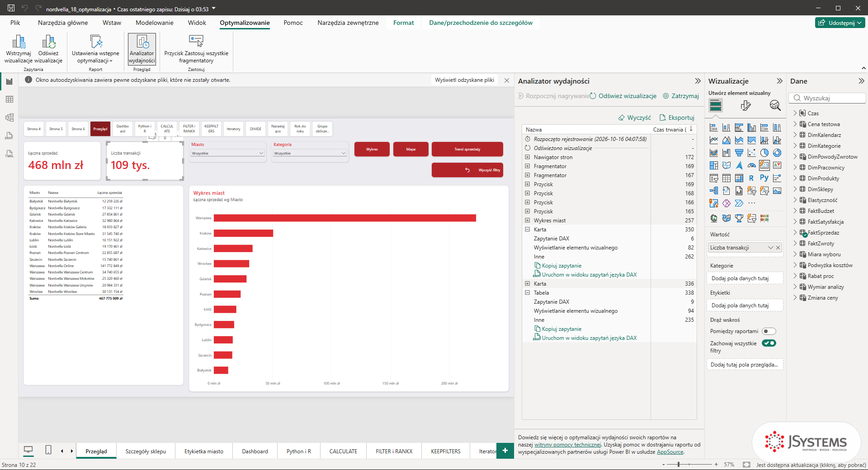This screenshot has width=868, height=470.
Task: Switch to Dashboard page tab
Action: pyautogui.click(x=255, y=451)
